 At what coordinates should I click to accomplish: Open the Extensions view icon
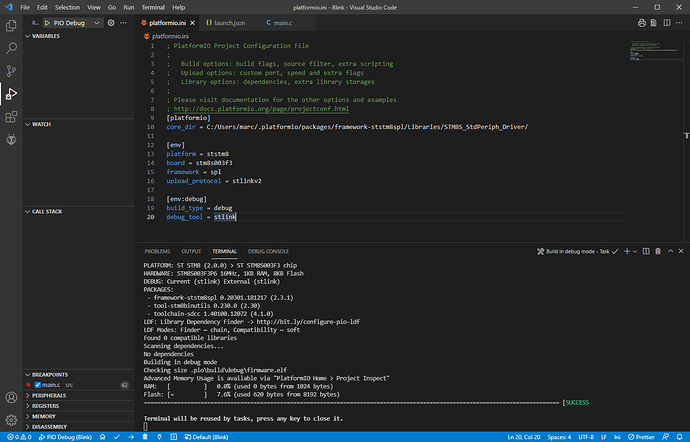(11, 117)
